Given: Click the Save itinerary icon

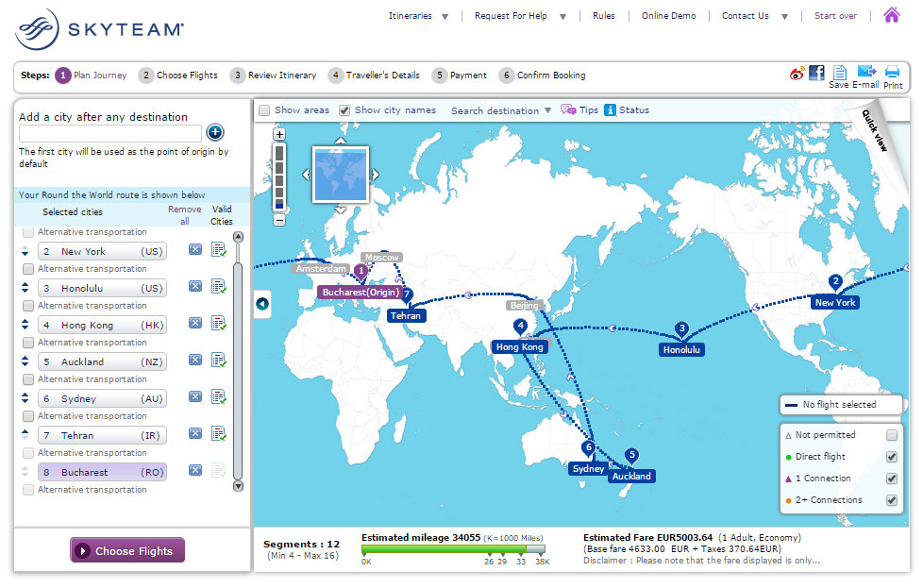Looking at the screenshot, I should pyautogui.click(x=840, y=73).
